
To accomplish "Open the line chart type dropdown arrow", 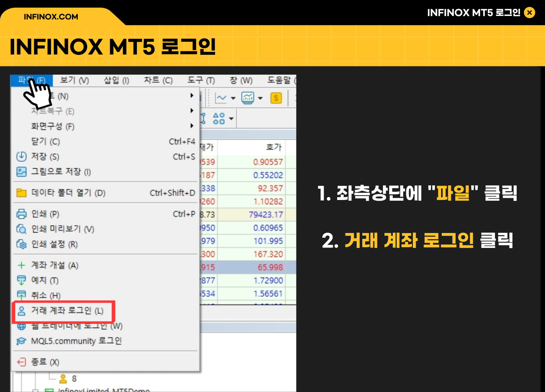I will 233,98.
